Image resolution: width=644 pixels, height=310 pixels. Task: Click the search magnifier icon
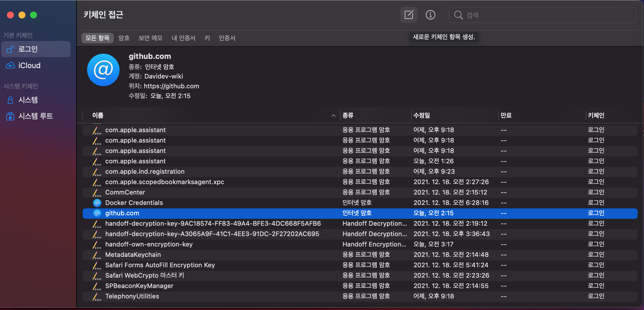click(458, 15)
